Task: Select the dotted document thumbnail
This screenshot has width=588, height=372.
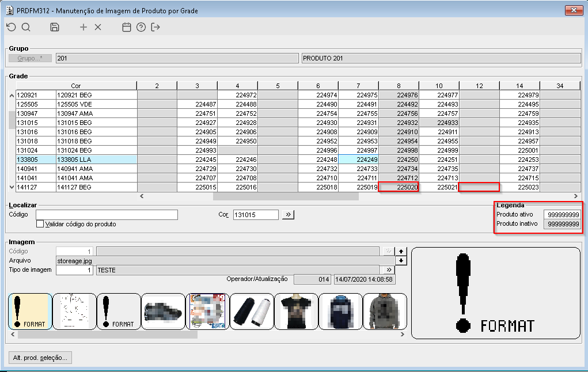Action: pos(75,312)
